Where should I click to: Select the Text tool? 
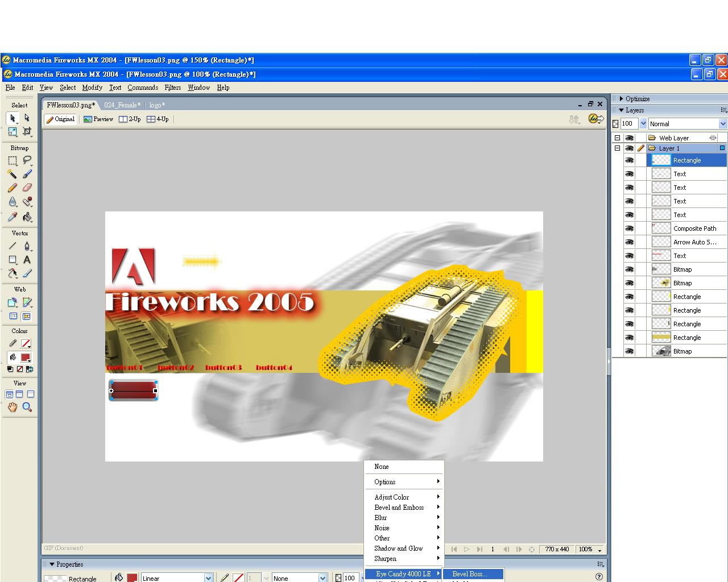[27, 260]
